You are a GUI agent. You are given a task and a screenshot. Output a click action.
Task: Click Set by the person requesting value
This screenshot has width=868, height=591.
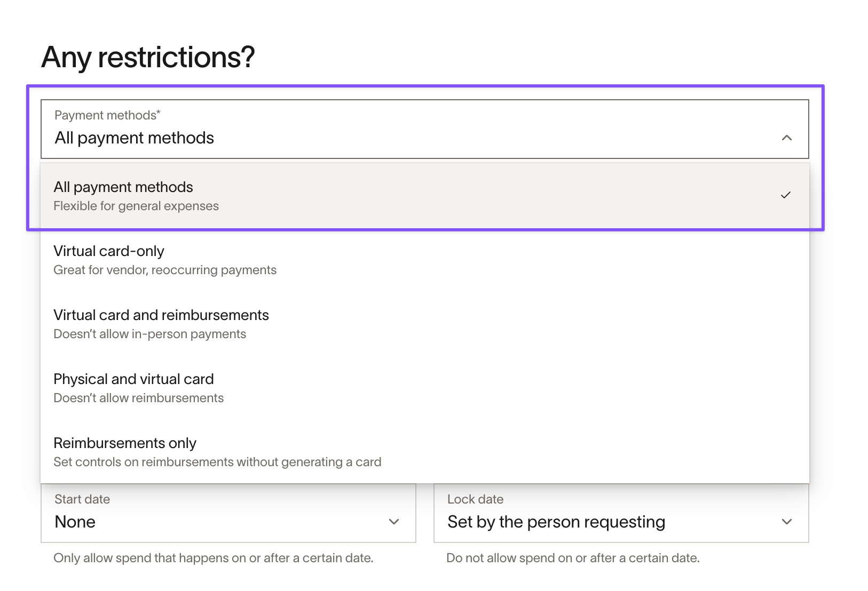556,522
